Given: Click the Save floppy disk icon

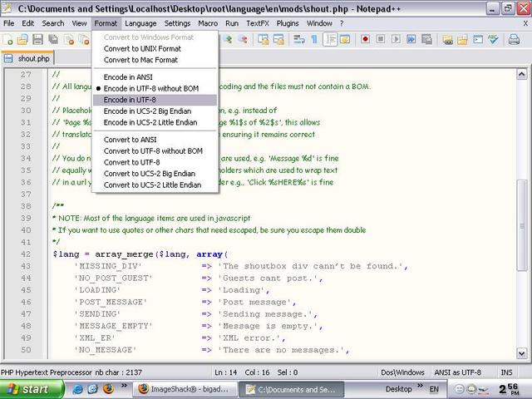Looking at the screenshot, I should click(37, 40).
